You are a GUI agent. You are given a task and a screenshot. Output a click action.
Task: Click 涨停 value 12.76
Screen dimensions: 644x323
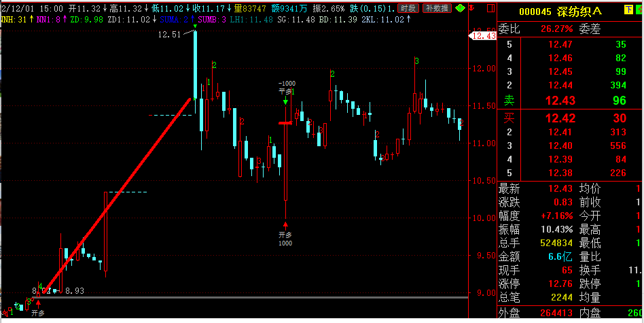(560, 284)
